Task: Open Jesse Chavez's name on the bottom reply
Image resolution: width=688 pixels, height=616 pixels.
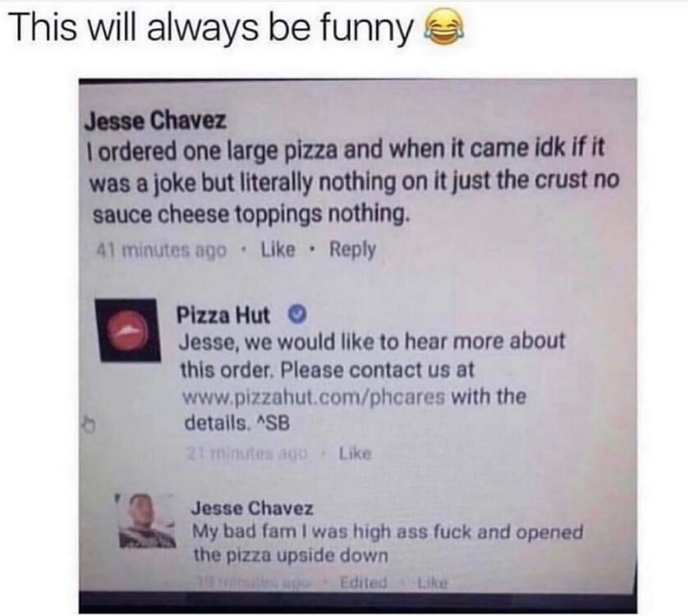Action: [x=252, y=508]
